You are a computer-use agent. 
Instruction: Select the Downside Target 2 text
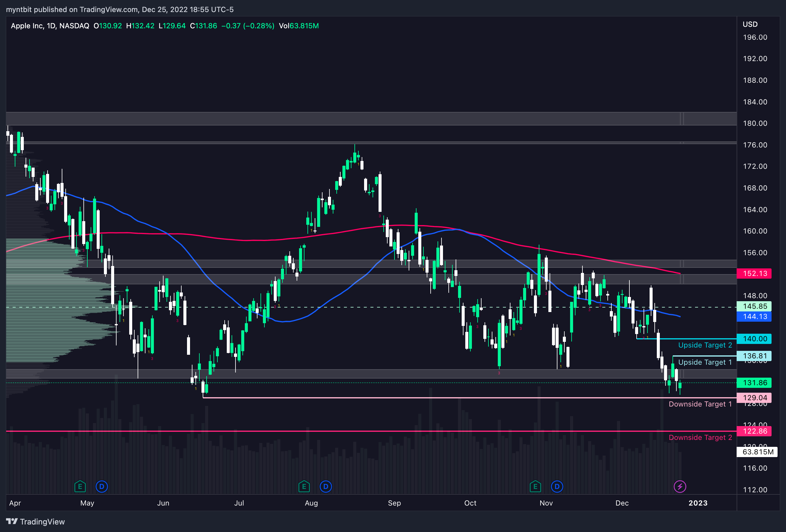700,438
